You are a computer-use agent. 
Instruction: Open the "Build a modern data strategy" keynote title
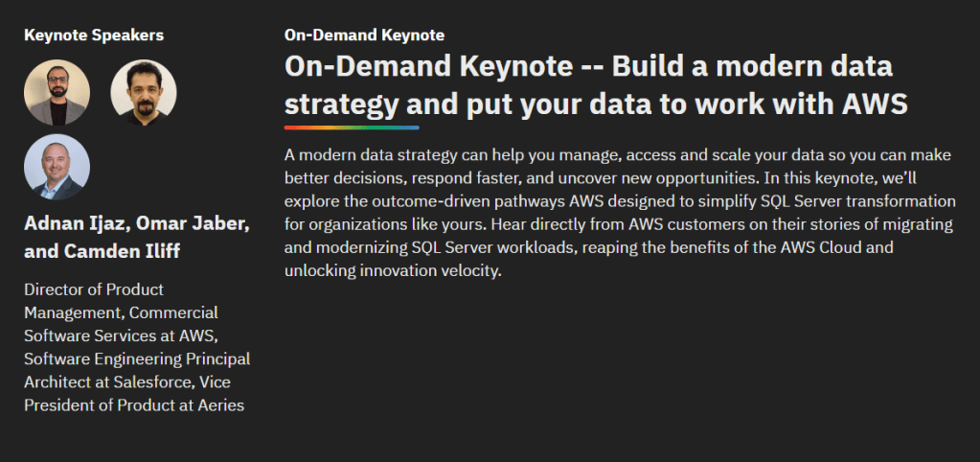[595, 84]
